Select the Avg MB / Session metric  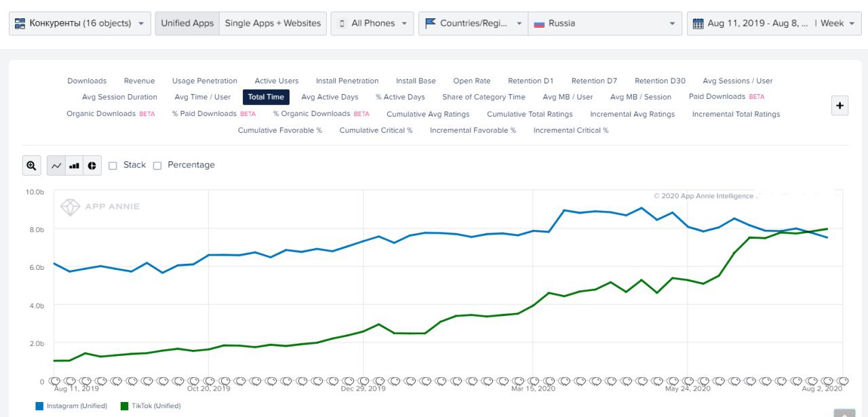[641, 97]
